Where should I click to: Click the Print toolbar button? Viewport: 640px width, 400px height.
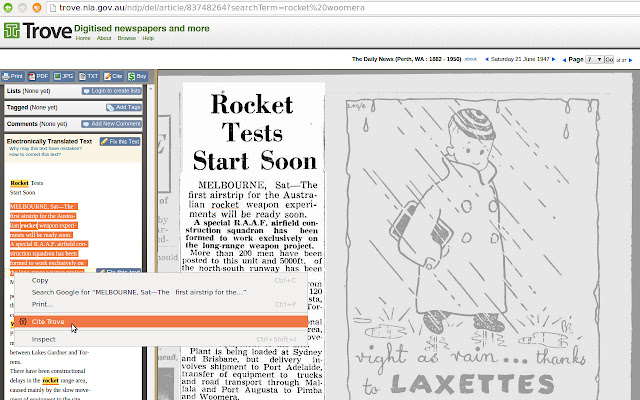pyautogui.click(x=15, y=75)
